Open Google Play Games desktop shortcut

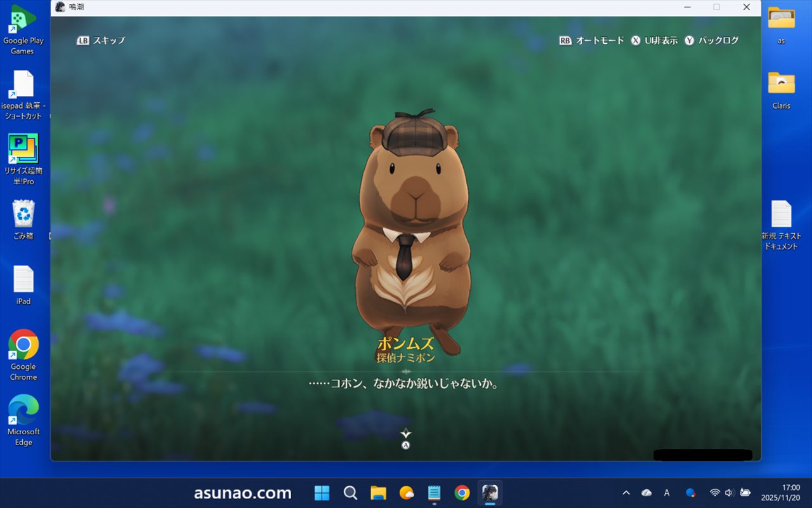click(23, 29)
